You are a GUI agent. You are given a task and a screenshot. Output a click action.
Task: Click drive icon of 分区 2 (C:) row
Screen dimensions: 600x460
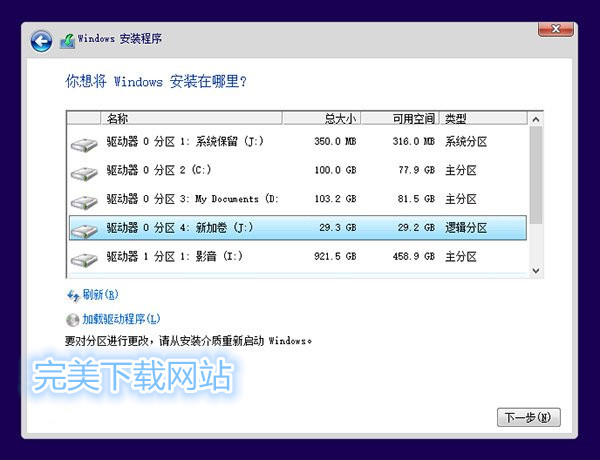pos(84,173)
